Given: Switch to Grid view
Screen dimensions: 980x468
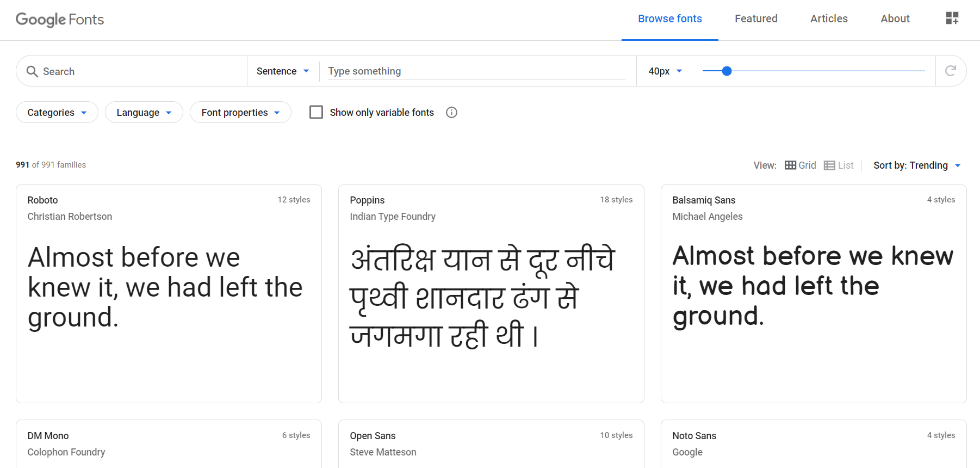Looking at the screenshot, I should tap(800, 165).
